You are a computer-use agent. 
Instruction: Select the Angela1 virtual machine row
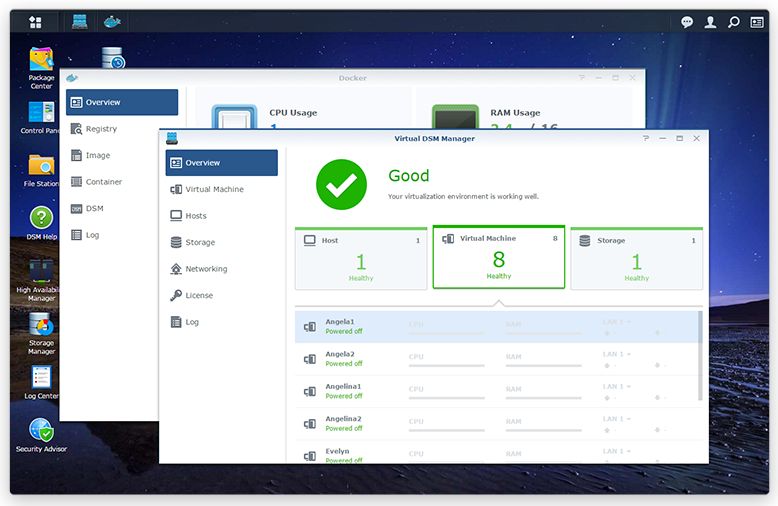[496, 326]
